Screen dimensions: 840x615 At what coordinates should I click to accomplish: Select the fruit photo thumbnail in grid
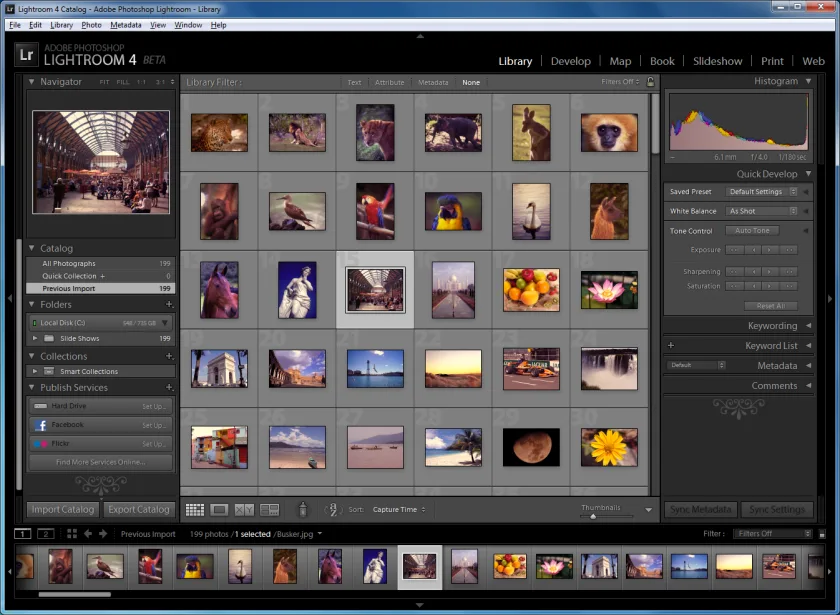coord(531,290)
